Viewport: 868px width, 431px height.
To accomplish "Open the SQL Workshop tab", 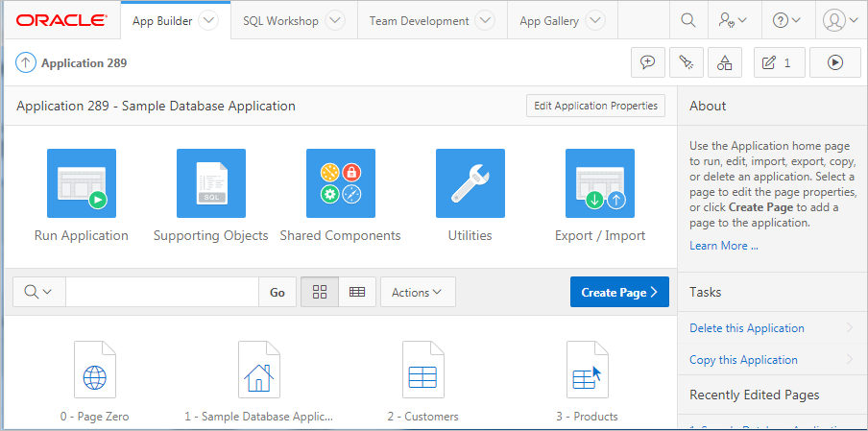I will [x=280, y=20].
